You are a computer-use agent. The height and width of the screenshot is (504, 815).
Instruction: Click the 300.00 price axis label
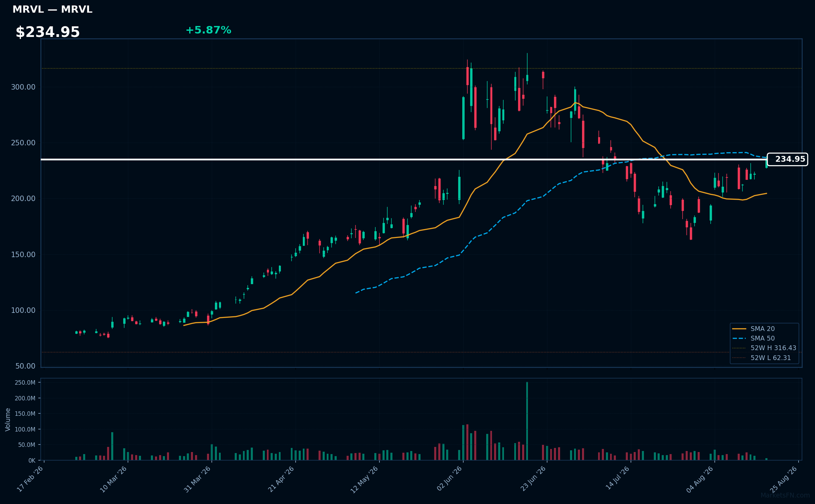(x=23, y=87)
